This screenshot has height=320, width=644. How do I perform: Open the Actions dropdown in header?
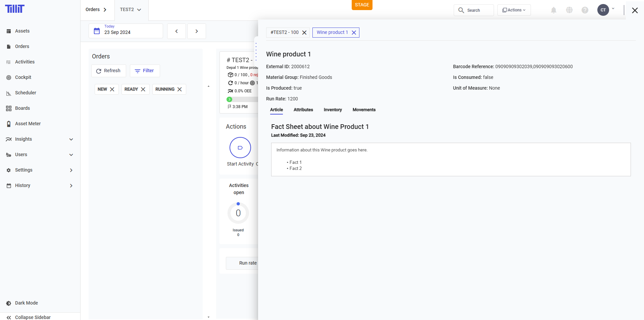514,10
